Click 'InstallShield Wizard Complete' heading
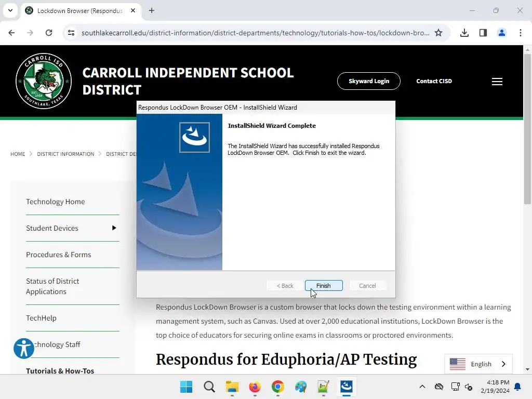Viewport: 532px width, 399px height. [x=272, y=126]
